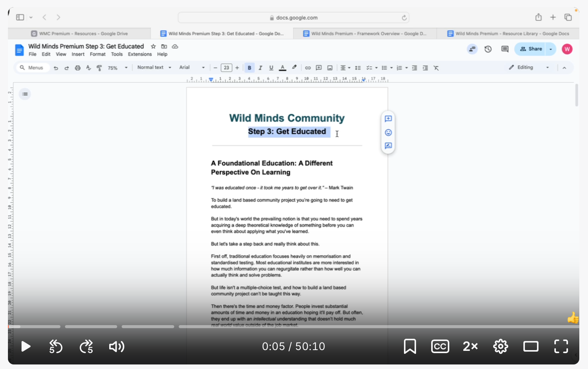Viewport: 588px width, 369px height.
Task: Open the Arial font dropdown
Action: click(x=192, y=68)
